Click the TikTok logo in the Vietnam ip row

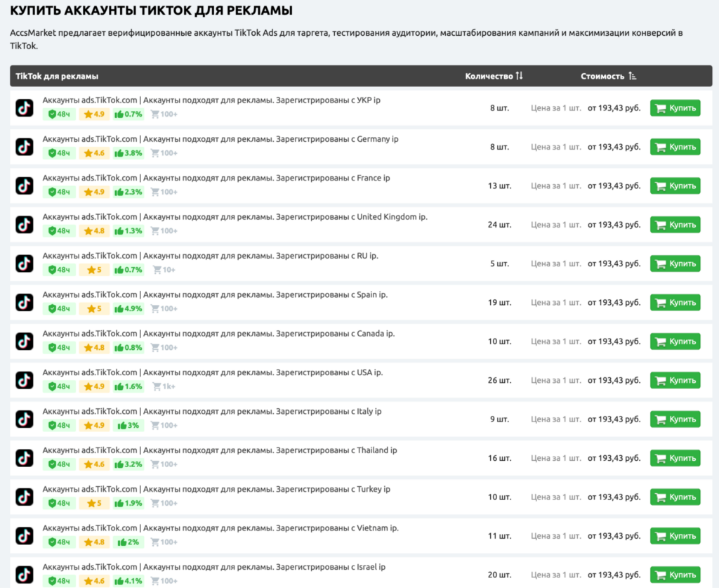(x=25, y=536)
